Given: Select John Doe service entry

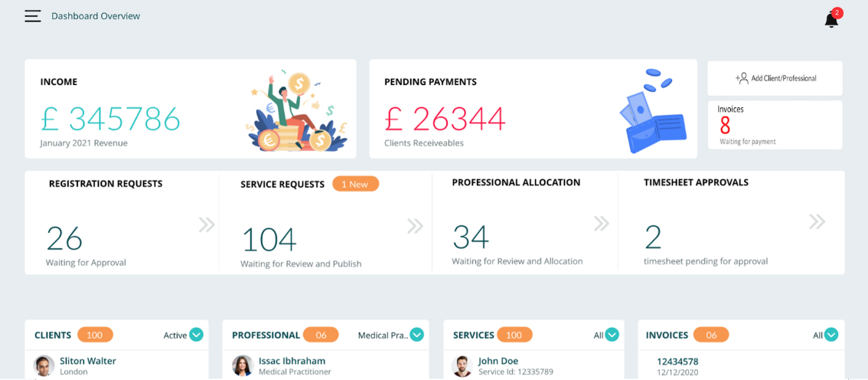Looking at the screenshot, I should [x=498, y=362].
